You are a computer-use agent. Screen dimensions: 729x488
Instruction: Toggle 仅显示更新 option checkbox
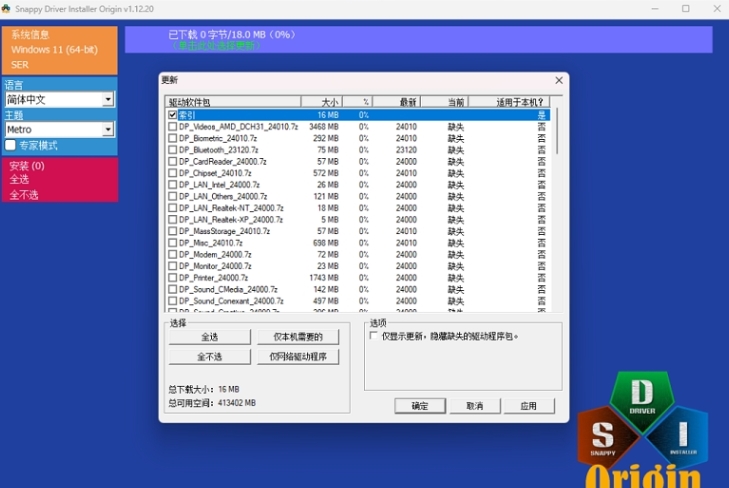pyautogui.click(x=373, y=336)
